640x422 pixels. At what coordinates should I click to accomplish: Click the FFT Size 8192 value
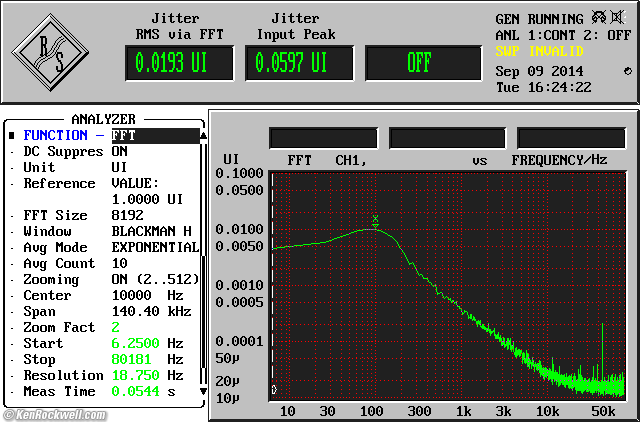tap(127, 215)
